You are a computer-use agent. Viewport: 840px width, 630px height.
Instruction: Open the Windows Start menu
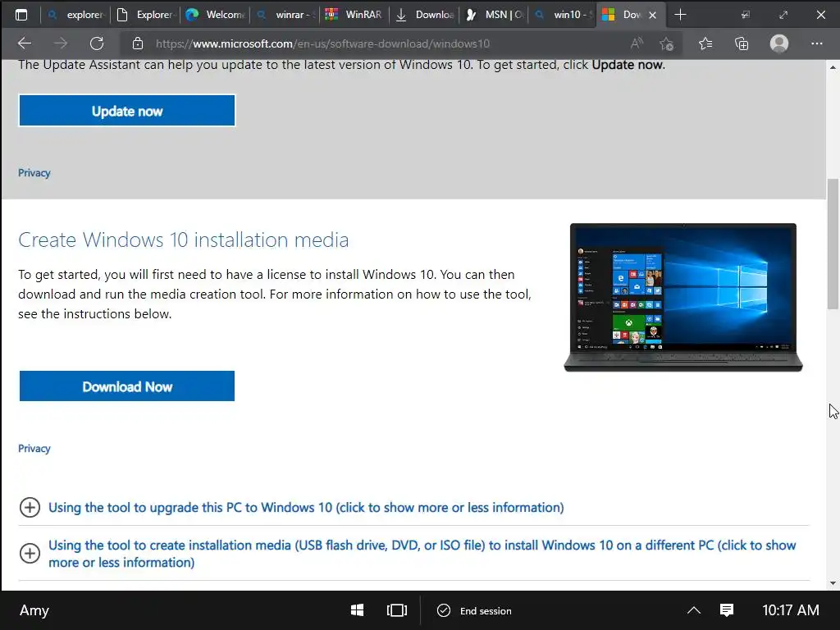(358, 610)
